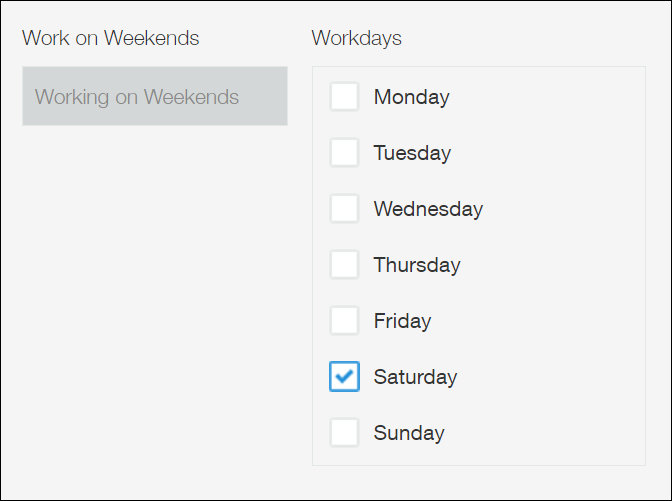
Task: Click the Workdays heading label
Action: (x=356, y=39)
